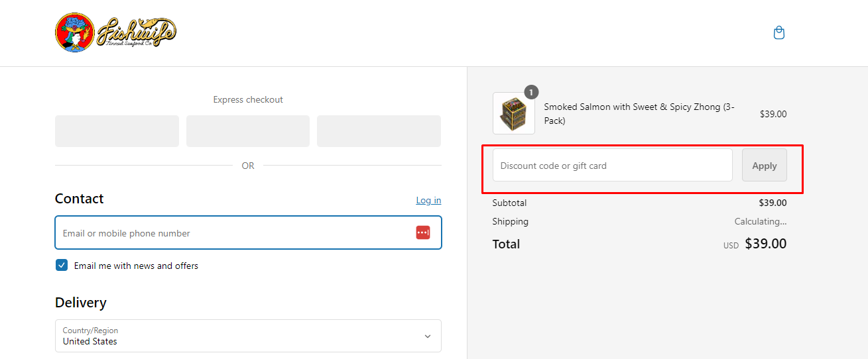
Task: Click the Express checkout label
Action: pos(248,99)
